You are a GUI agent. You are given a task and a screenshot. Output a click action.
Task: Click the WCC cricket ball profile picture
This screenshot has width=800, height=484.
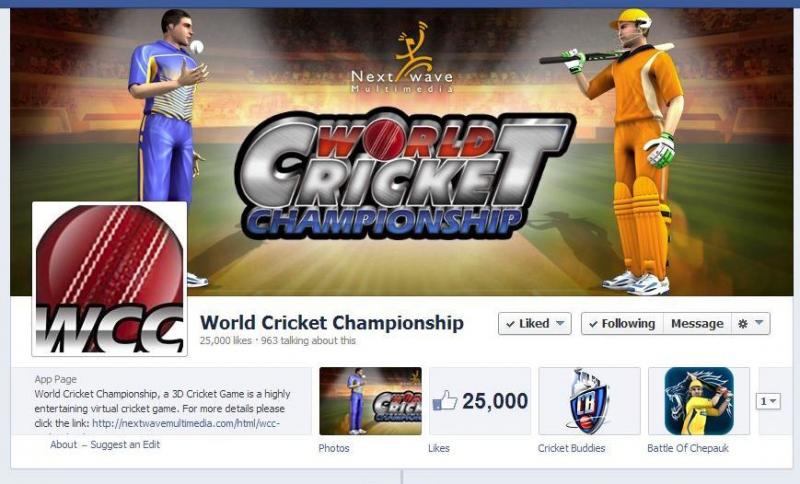[109, 278]
